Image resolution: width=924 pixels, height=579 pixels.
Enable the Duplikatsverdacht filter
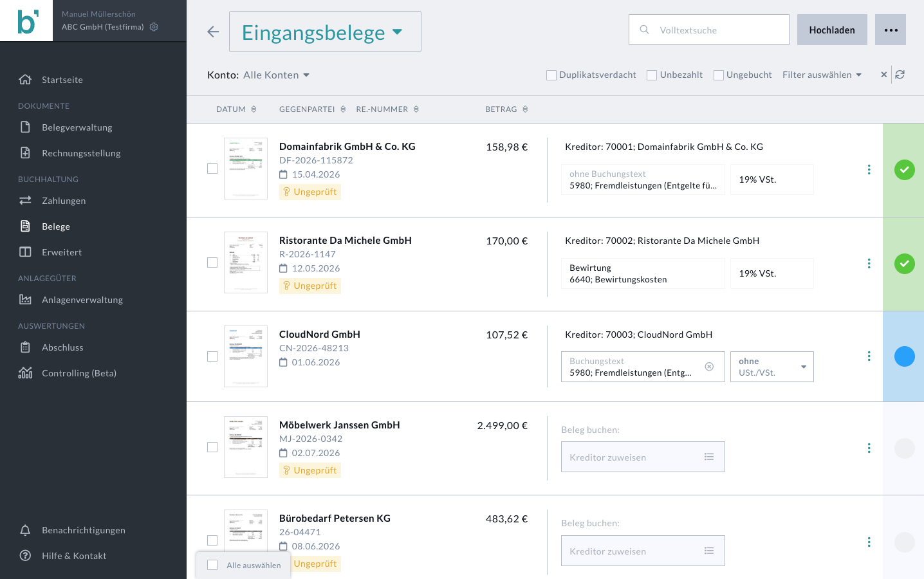551,75
